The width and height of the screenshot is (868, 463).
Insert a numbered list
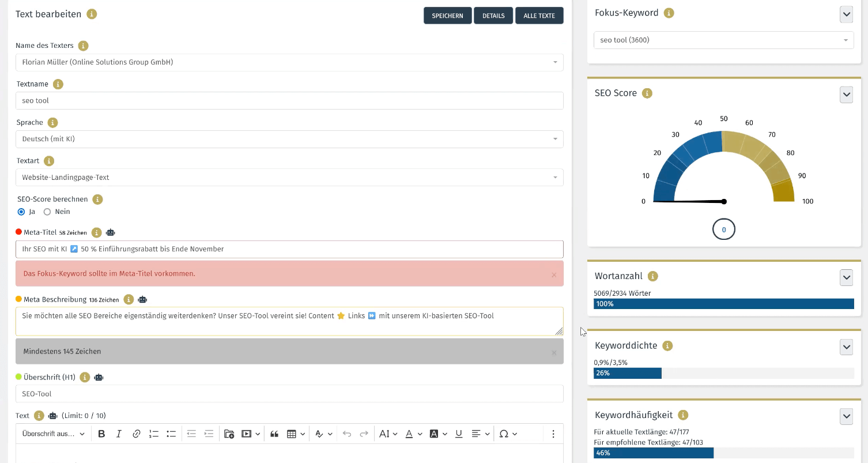pos(154,434)
